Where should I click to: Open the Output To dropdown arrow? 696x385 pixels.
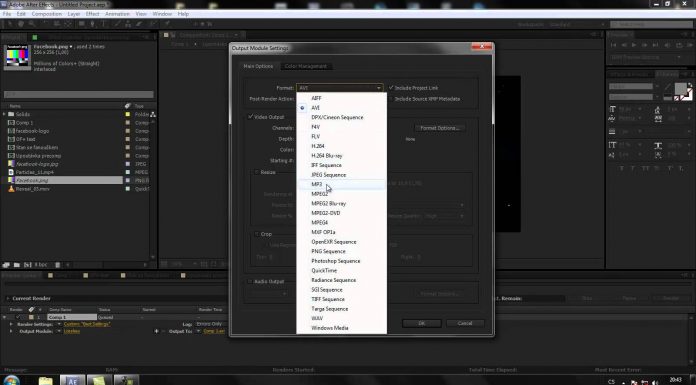(x=198, y=331)
